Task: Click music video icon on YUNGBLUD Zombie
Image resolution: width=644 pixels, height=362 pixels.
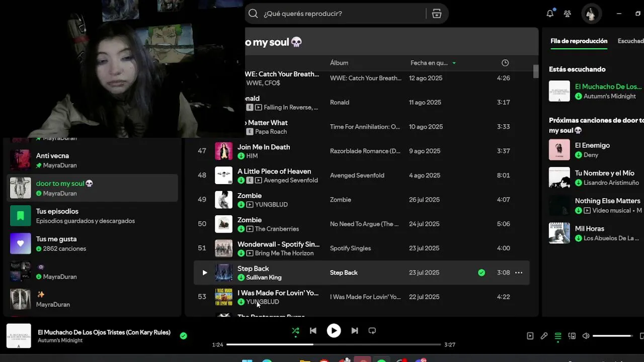Action: [x=250, y=205]
